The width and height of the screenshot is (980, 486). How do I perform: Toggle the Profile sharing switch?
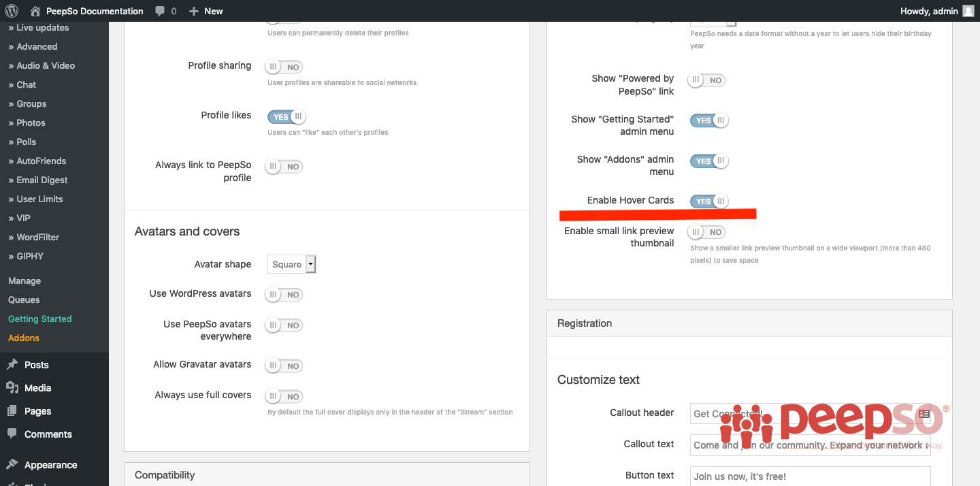pyautogui.click(x=284, y=67)
